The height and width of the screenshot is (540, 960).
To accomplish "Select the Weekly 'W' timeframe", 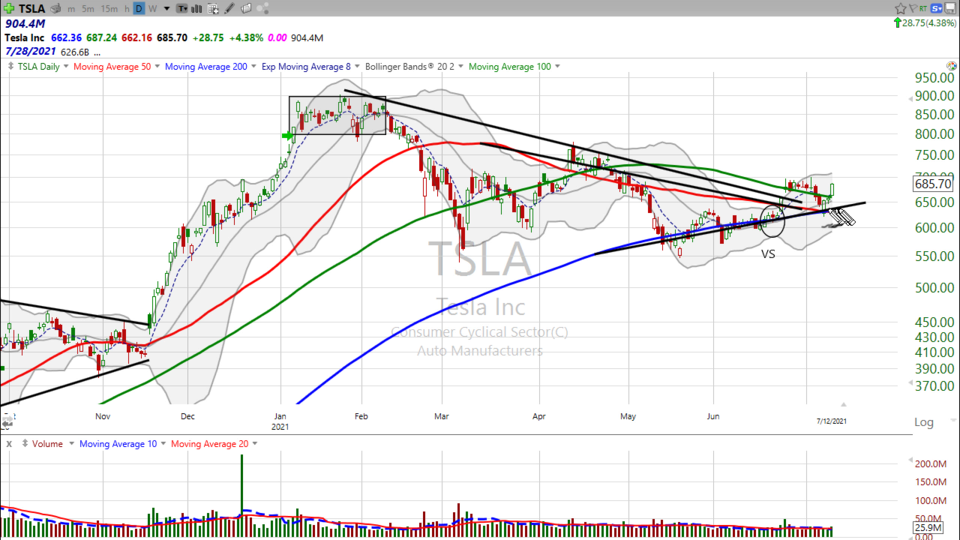I will pos(152,9).
